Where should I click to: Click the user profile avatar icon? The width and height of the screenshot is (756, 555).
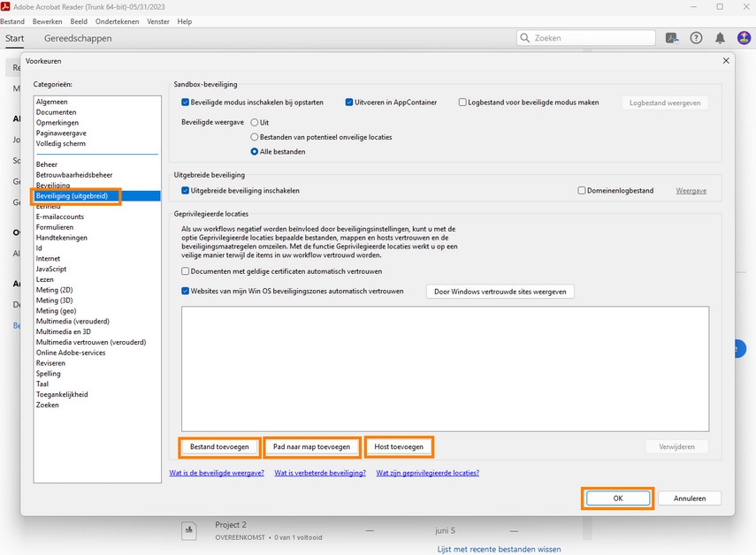point(744,37)
